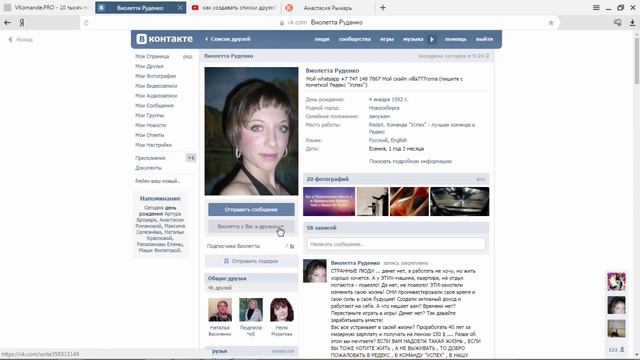Click the ВКонтакте logo

tap(164, 39)
